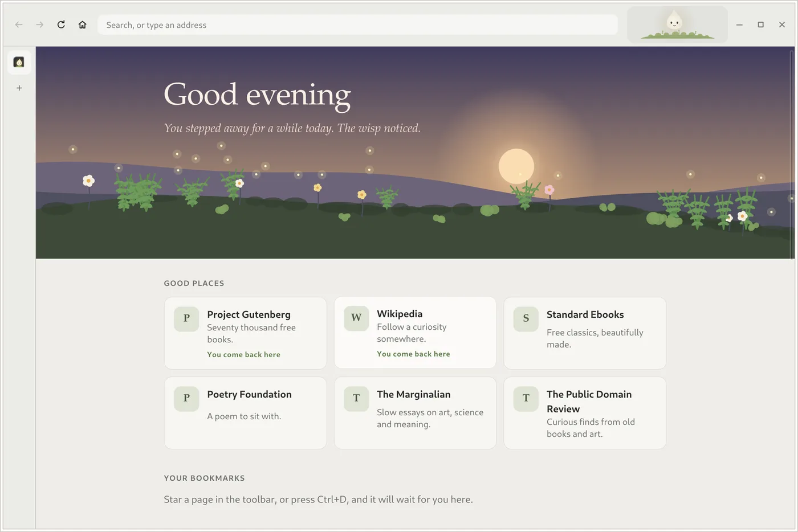Focus the search or address bar

pyautogui.click(x=357, y=24)
